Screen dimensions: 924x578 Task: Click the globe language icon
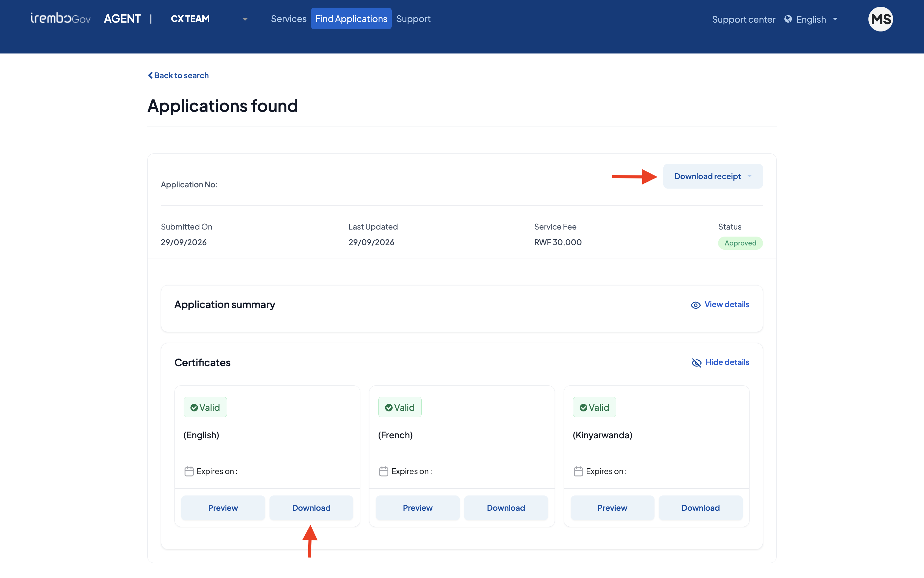tap(788, 19)
